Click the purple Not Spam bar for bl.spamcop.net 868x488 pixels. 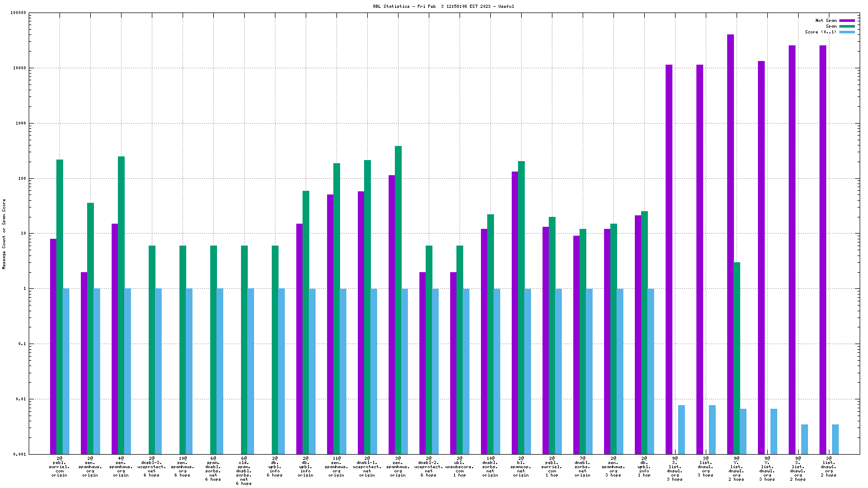coord(515,313)
